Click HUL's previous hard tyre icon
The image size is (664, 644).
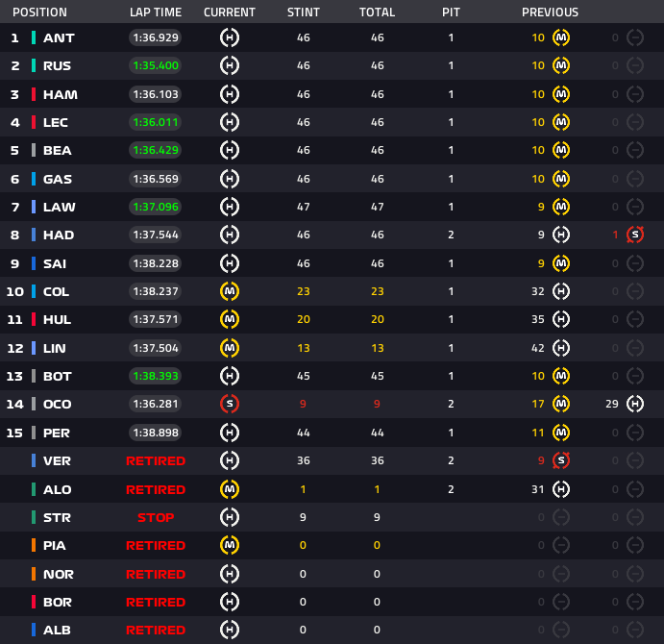coord(562,319)
